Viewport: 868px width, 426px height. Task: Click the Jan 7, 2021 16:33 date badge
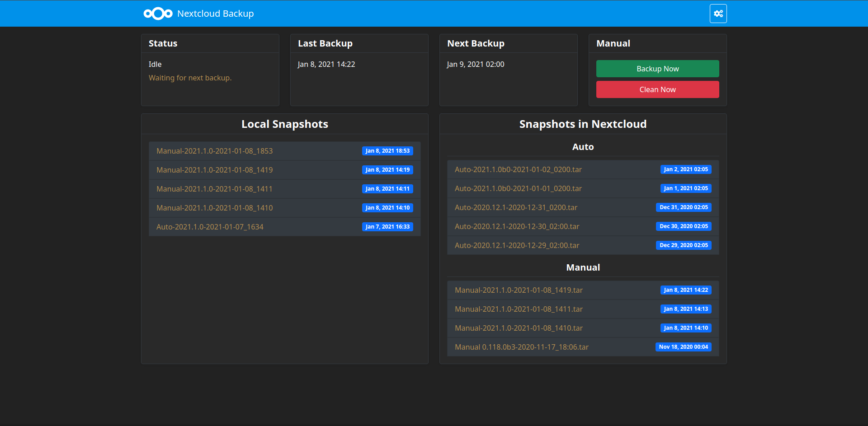pyautogui.click(x=387, y=227)
